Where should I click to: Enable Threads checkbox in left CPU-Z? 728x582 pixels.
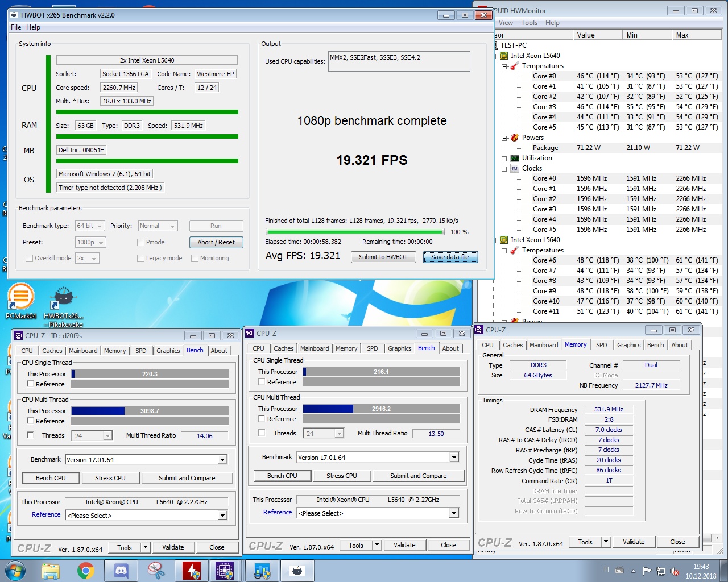pyautogui.click(x=31, y=435)
